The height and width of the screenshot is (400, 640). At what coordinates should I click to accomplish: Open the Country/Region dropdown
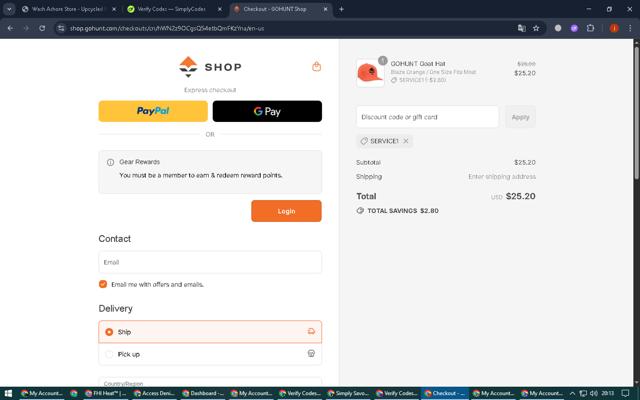[x=210, y=383]
